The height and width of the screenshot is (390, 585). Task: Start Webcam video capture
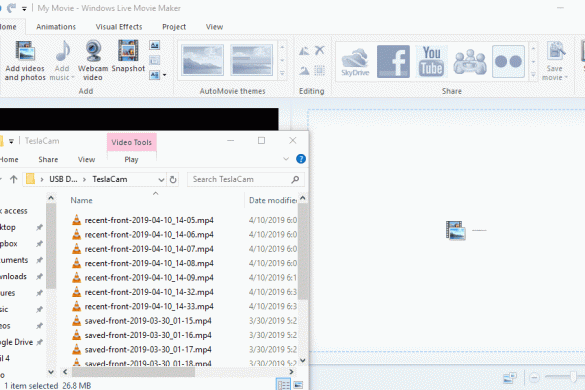tap(93, 60)
